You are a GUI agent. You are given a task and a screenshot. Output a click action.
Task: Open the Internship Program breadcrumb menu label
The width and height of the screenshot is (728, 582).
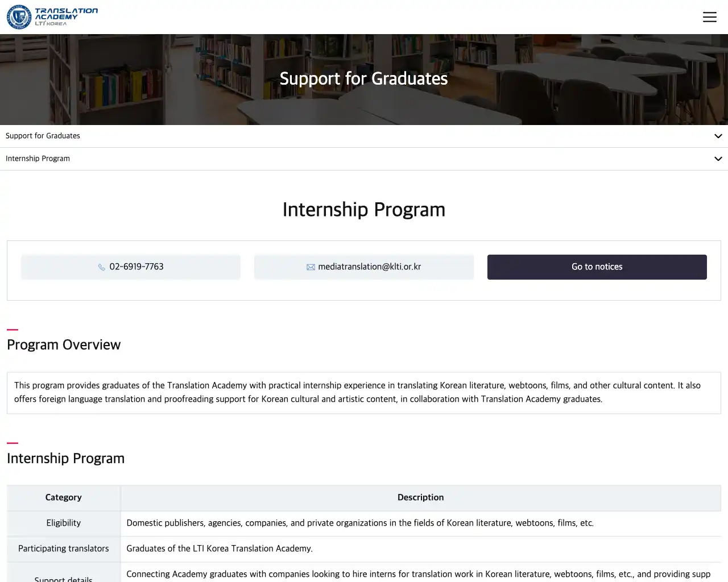[x=38, y=159]
